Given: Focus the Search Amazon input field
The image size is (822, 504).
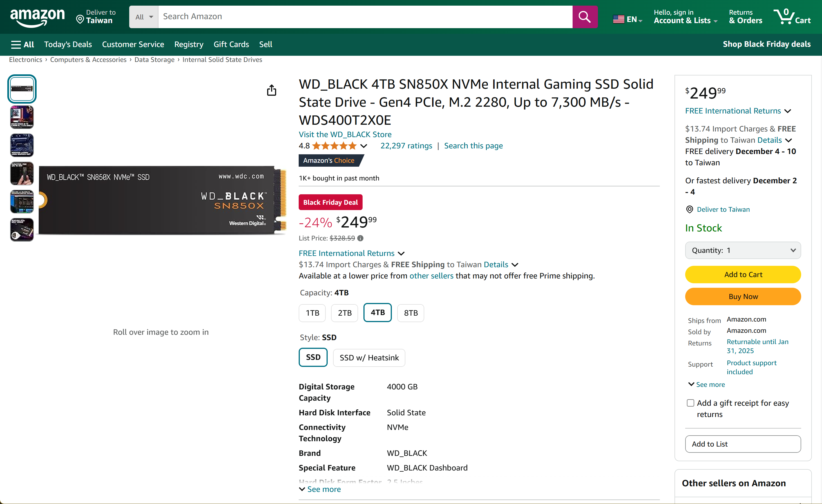Looking at the screenshot, I should (365, 17).
